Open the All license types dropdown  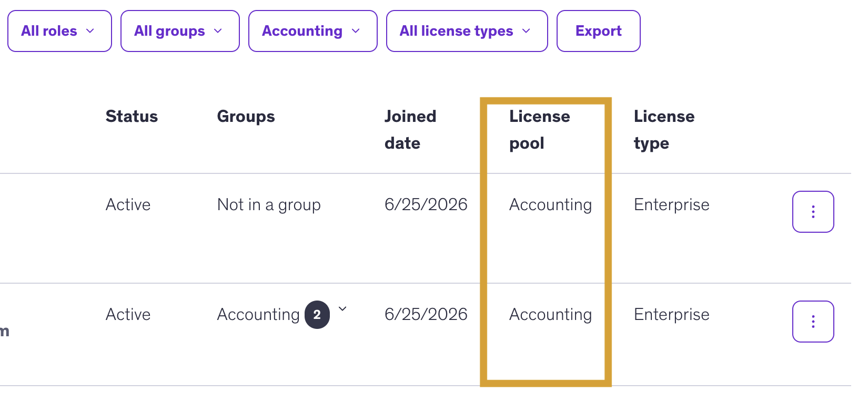[x=467, y=31]
